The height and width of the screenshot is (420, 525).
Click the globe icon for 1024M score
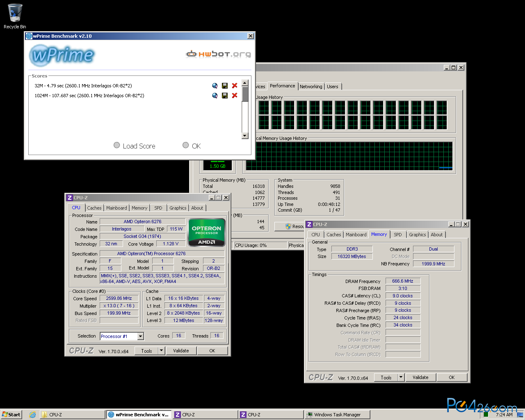pyautogui.click(x=215, y=96)
